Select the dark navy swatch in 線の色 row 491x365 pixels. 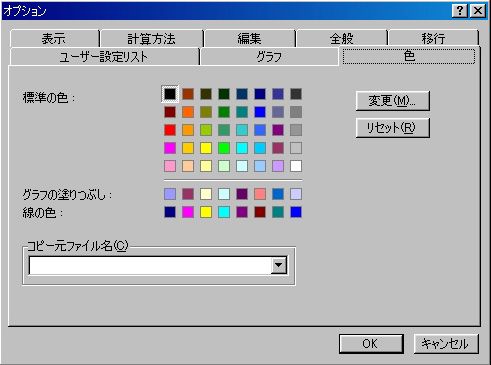(x=170, y=212)
